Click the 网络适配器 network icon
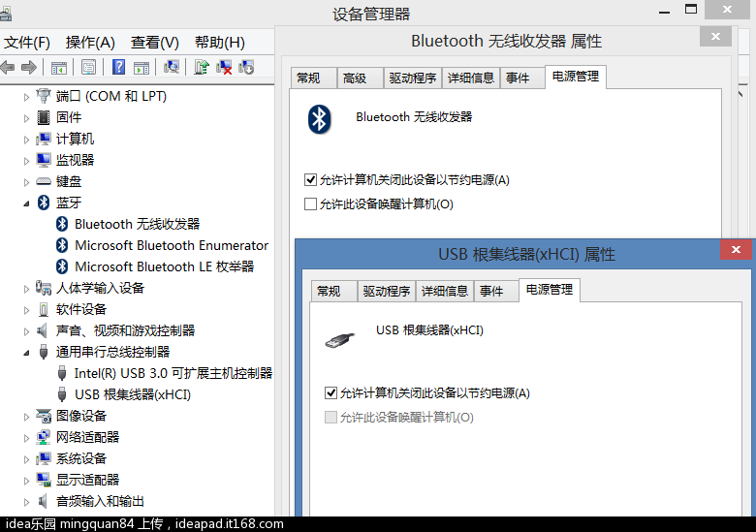 coord(44,437)
